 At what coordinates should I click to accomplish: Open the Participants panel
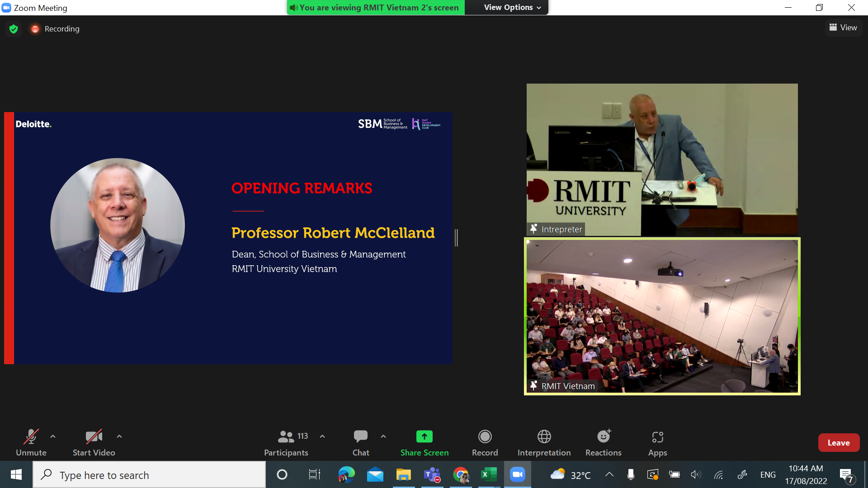286,443
